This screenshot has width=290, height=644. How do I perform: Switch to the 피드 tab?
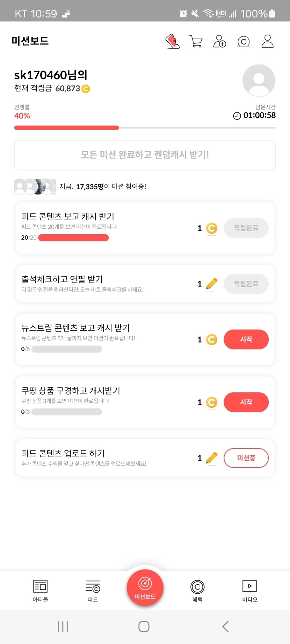tap(93, 591)
